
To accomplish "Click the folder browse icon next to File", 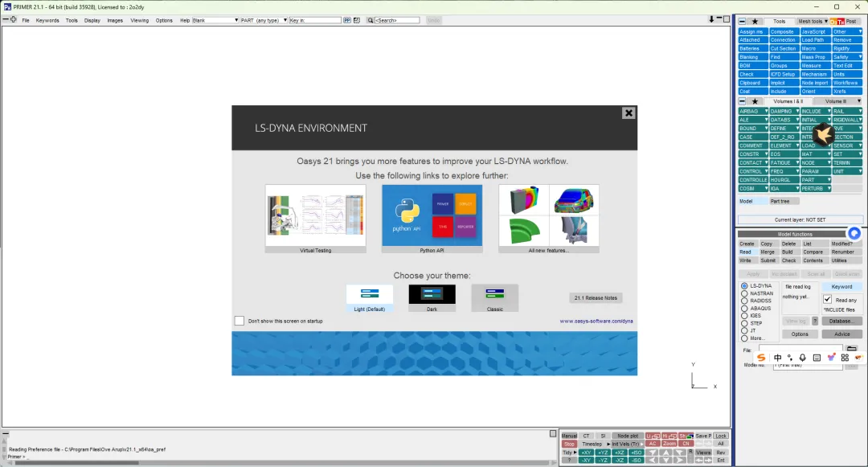I will tap(851, 349).
